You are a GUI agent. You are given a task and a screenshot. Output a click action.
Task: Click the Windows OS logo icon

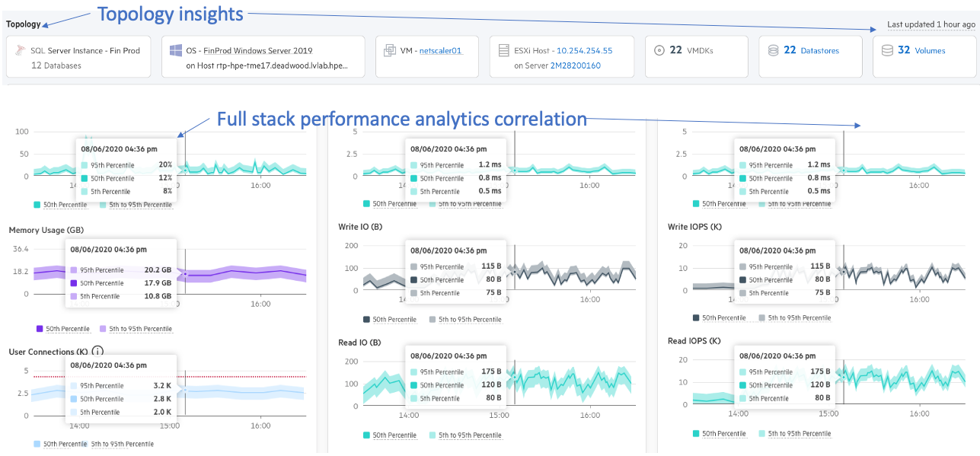pyautogui.click(x=174, y=50)
